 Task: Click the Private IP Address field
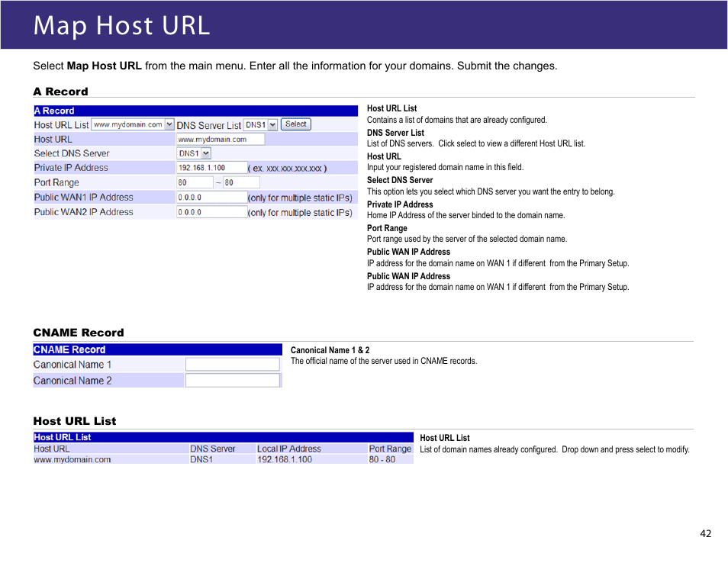pyautogui.click(x=211, y=168)
